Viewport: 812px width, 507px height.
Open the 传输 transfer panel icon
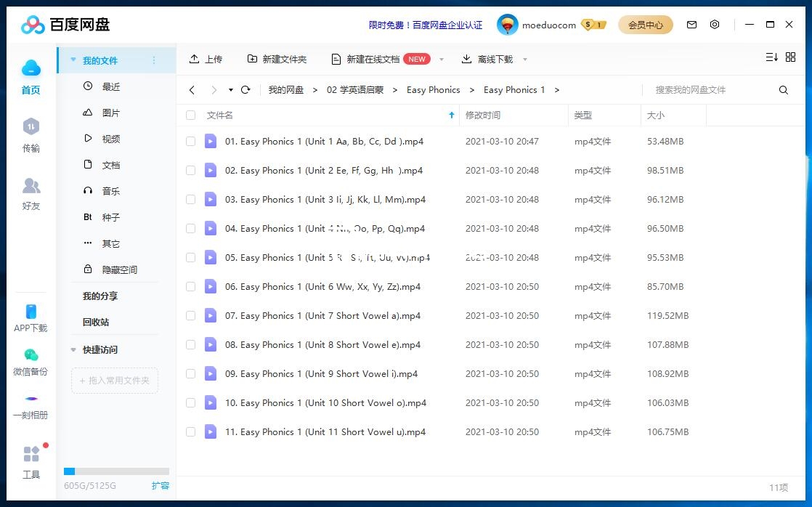pyautogui.click(x=31, y=128)
